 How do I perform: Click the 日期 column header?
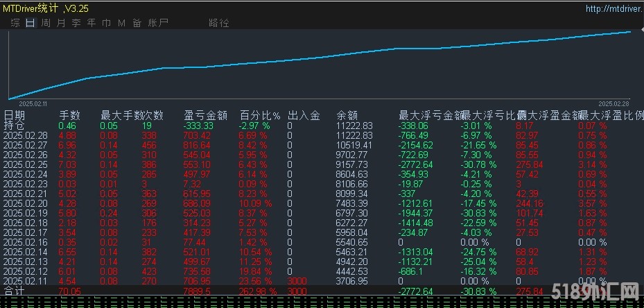[x=15, y=116]
